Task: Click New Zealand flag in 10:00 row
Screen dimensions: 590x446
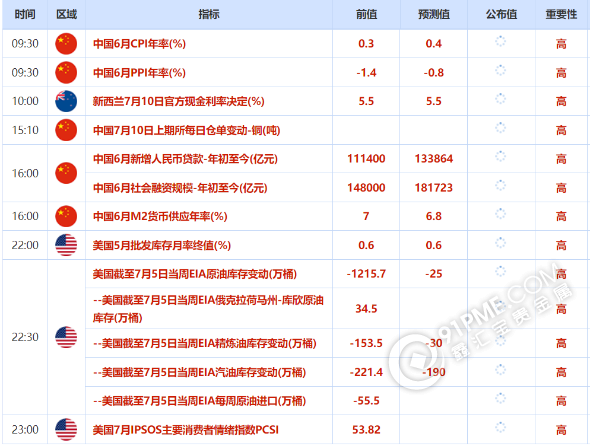Action: point(66,101)
